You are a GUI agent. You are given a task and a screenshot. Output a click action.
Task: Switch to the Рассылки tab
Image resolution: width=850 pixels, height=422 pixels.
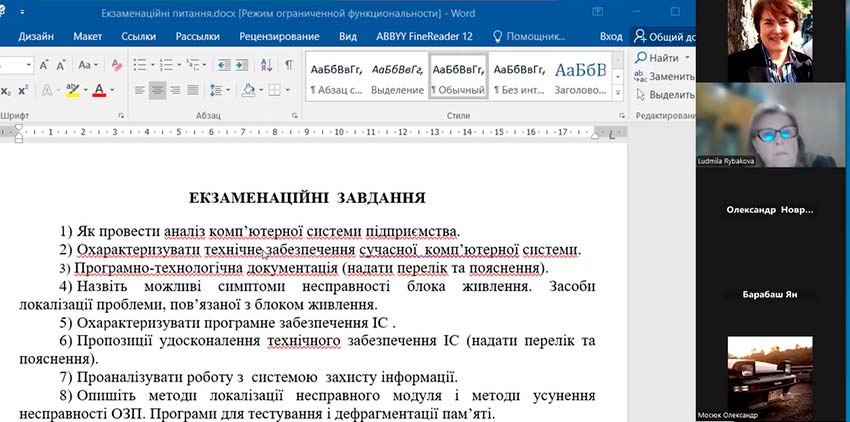[x=197, y=36]
